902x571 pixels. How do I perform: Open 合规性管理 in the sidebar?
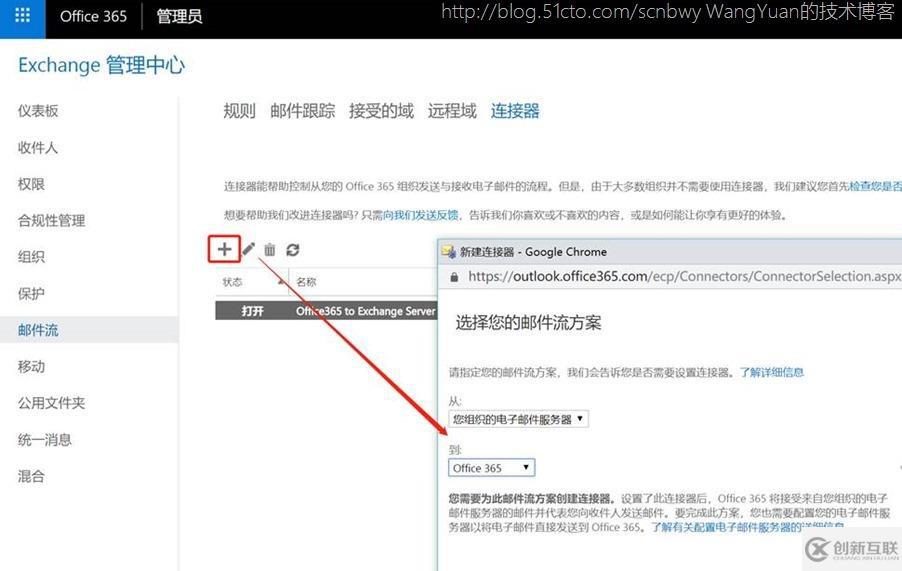(x=52, y=220)
